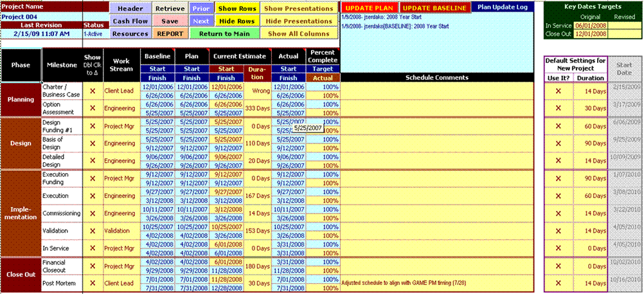Image resolution: width=644 pixels, height=294 pixels.
Task: Click the Resources button
Action: click(x=130, y=33)
